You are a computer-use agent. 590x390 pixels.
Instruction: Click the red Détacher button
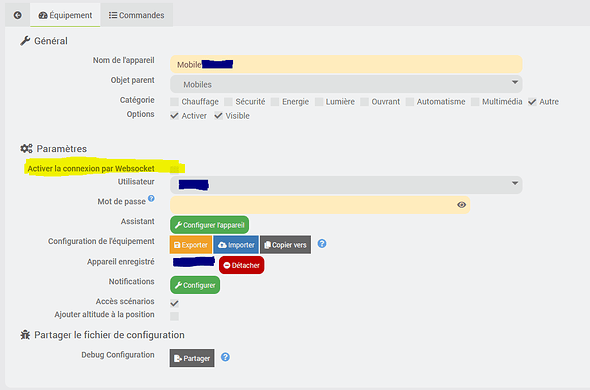[x=242, y=265]
